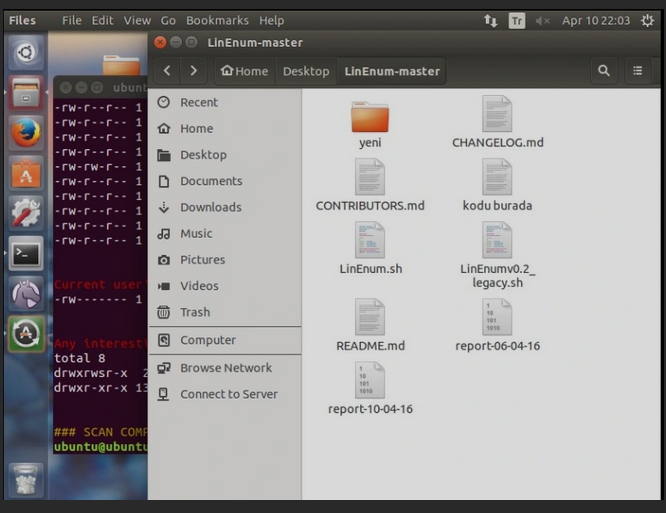666x513 pixels.
Task: Click the search magnifier button
Action: (x=604, y=70)
